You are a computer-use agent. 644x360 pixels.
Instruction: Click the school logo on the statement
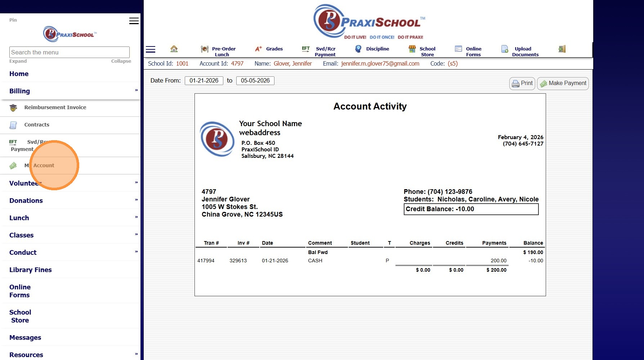coord(217,139)
